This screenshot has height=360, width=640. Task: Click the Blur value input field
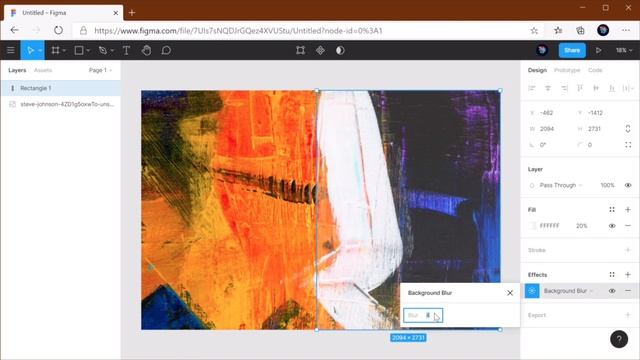[x=423, y=315]
